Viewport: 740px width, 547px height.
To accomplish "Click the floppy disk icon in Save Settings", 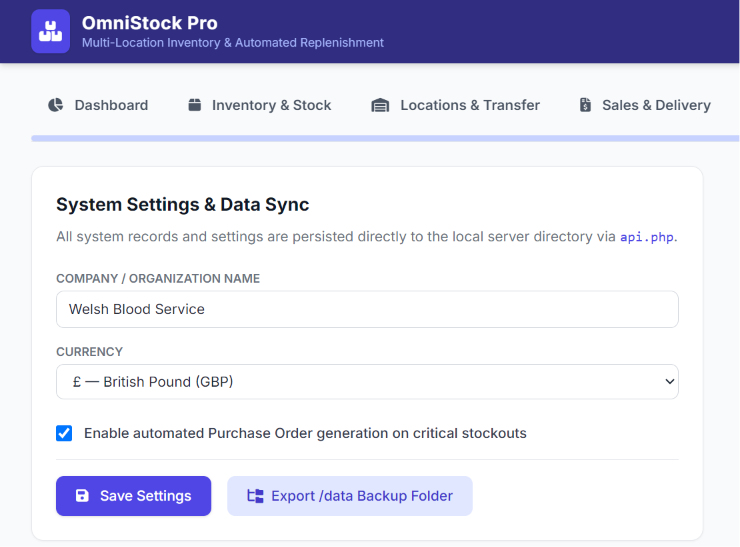I will point(82,496).
